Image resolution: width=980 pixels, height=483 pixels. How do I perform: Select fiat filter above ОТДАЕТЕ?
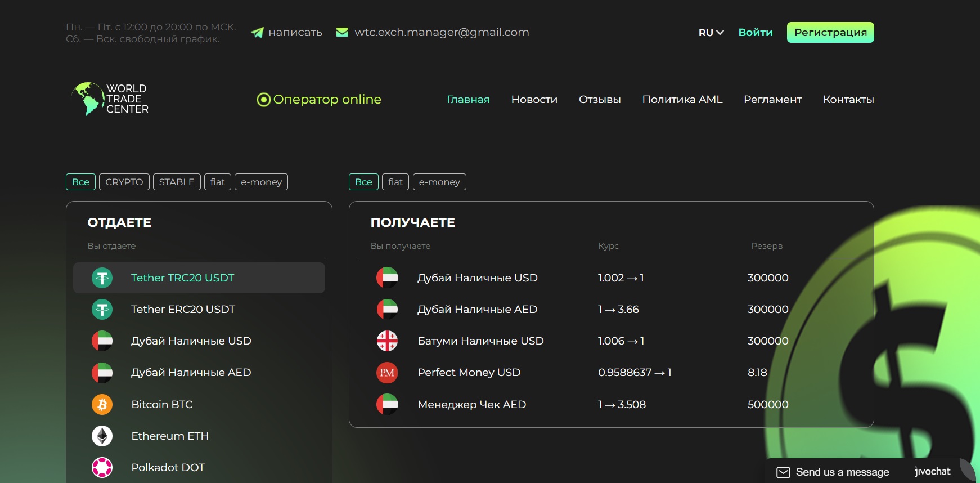tap(218, 182)
